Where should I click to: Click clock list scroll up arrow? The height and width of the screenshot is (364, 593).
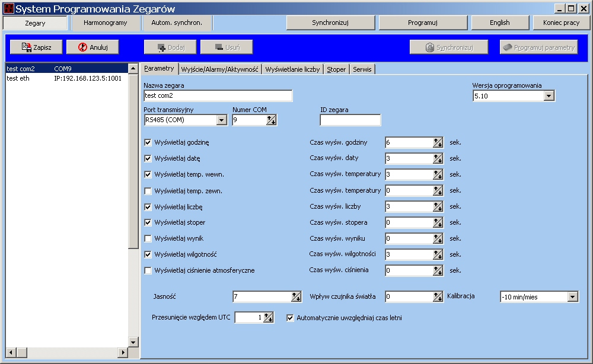point(133,68)
